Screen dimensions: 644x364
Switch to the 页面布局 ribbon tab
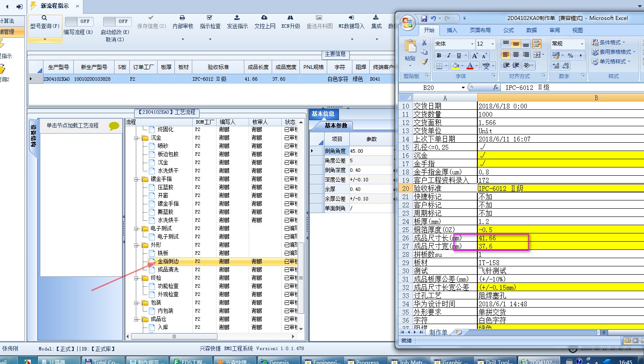(480, 30)
